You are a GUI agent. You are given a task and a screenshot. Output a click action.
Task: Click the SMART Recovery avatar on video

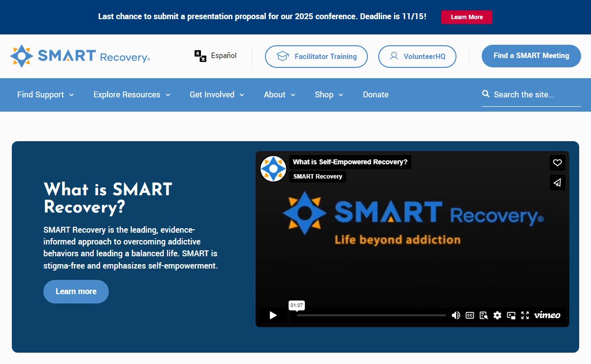(273, 169)
